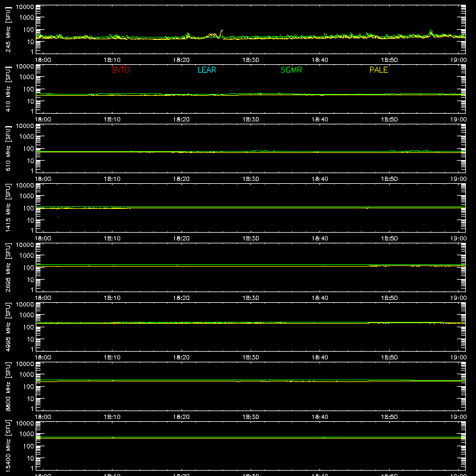This screenshot has height=476, width=476.
Task: Click 19:00 label under the 8800 MHz plot
Action: pos(458,417)
